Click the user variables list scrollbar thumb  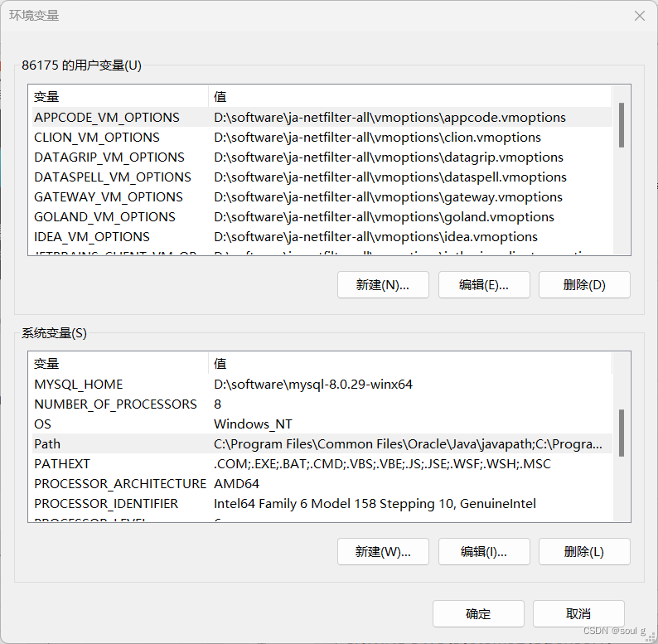coord(622,125)
